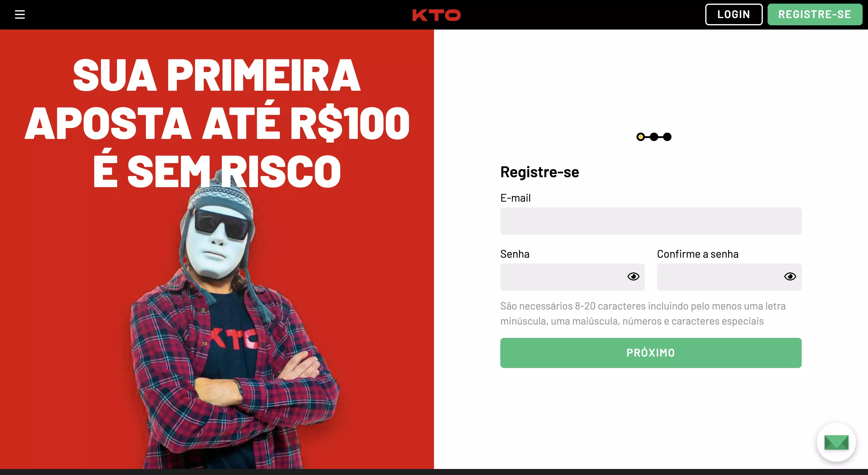This screenshot has height=475, width=868.
Task: Focus the Senha password field
Action: coord(572,277)
